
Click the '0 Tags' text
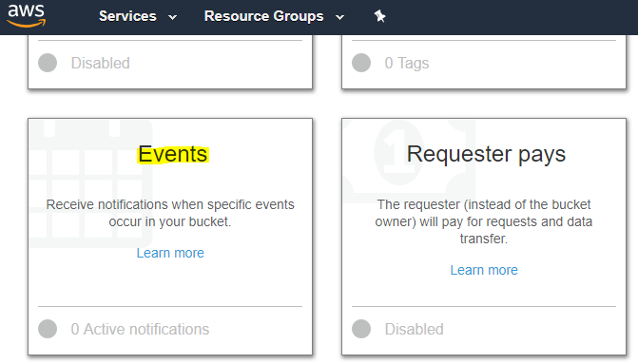[x=407, y=63]
